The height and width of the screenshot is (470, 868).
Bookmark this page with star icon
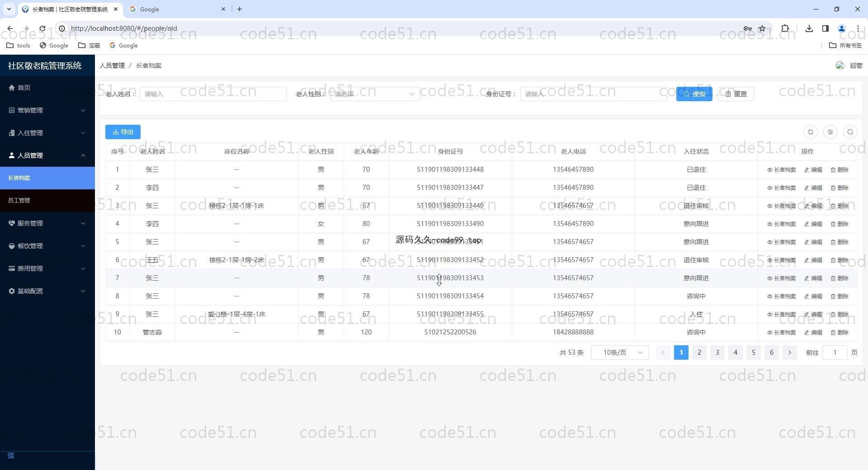click(762, 28)
